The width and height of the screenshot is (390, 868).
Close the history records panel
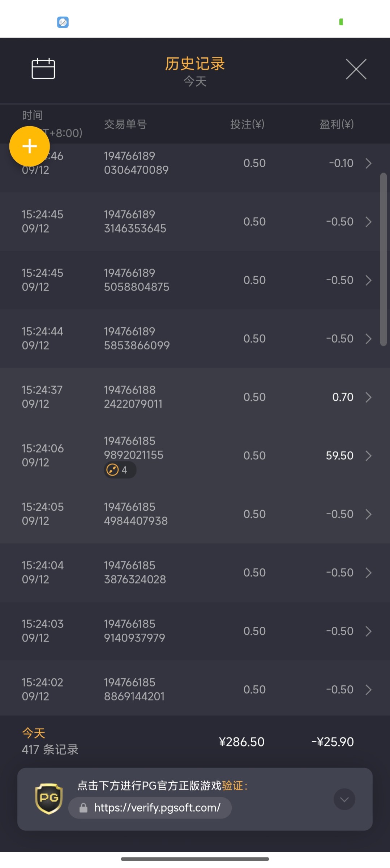click(x=356, y=69)
